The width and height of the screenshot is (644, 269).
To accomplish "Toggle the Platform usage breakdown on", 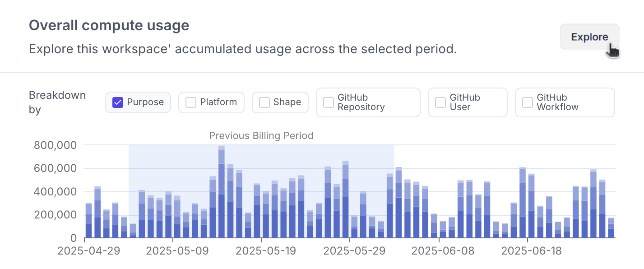I will [x=190, y=102].
